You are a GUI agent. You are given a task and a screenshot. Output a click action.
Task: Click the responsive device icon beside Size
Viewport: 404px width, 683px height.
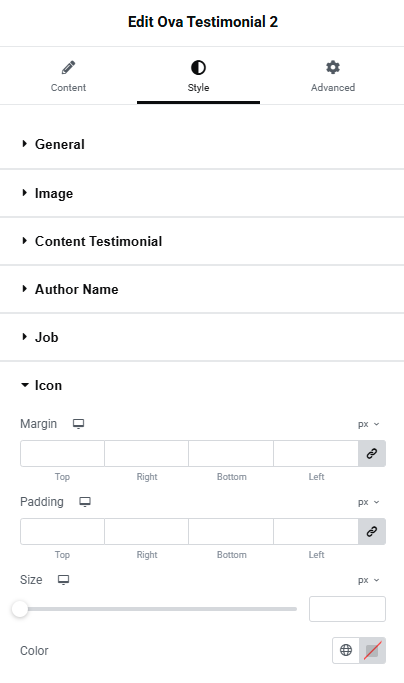point(64,580)
